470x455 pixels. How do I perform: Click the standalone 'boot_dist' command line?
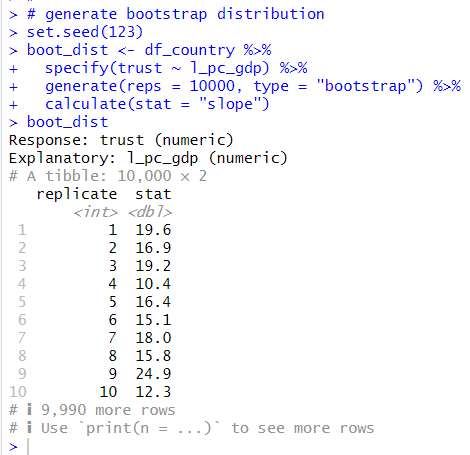pyautogui.click(x=58, y=122)
